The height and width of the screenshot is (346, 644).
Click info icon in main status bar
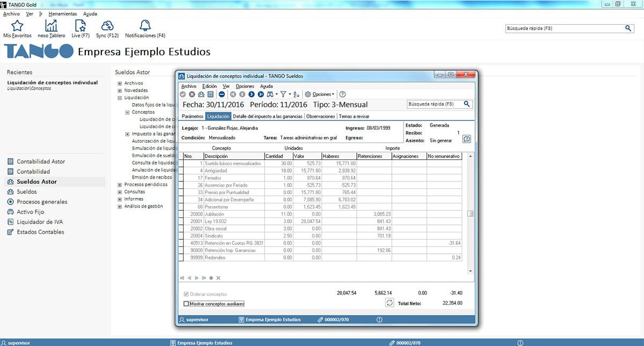(x=520, y=342)
